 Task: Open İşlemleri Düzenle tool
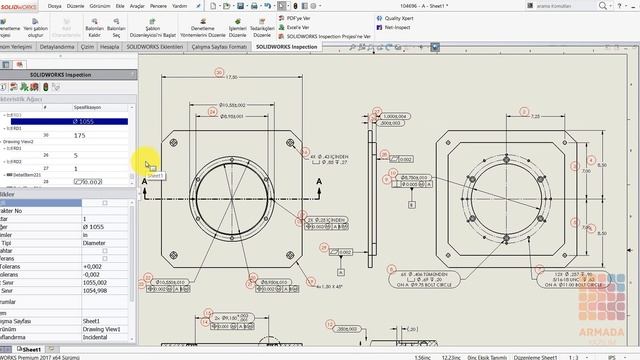[x=238, y=28]
